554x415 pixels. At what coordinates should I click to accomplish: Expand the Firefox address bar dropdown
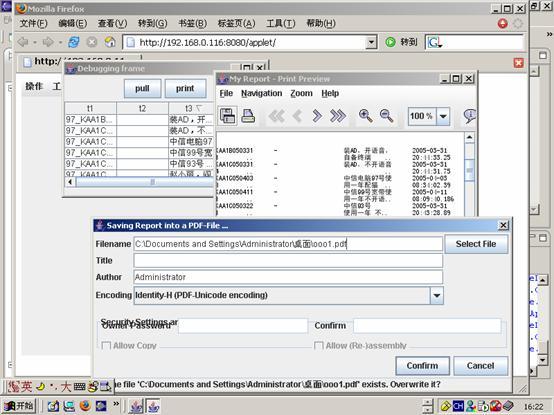tap(371, 43)
